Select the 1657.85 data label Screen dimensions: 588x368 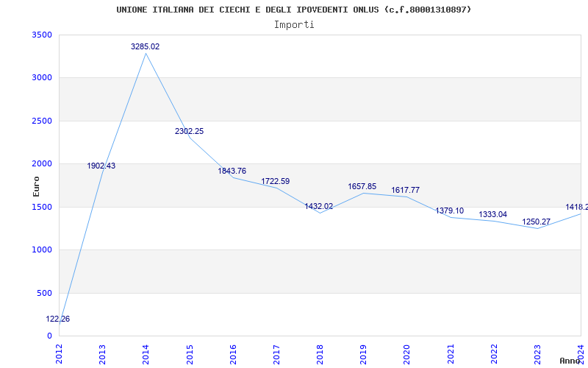click(x=362, y=186)
